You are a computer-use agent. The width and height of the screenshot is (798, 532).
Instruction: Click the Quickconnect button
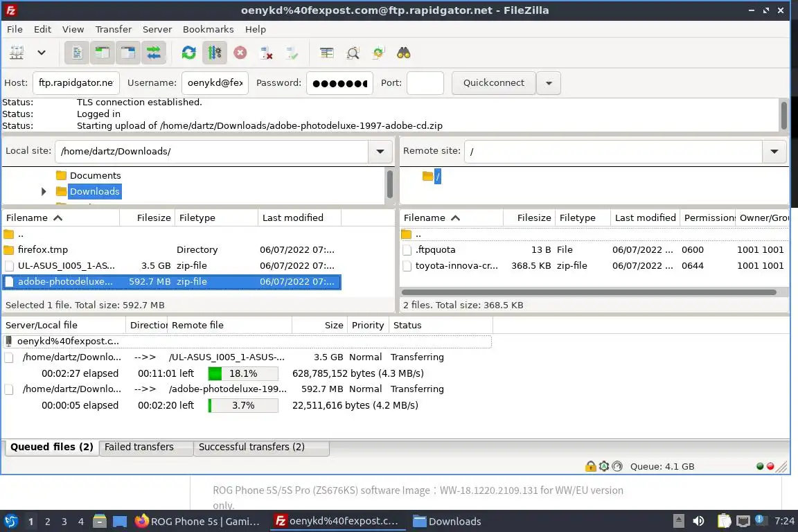pos(494,83)
